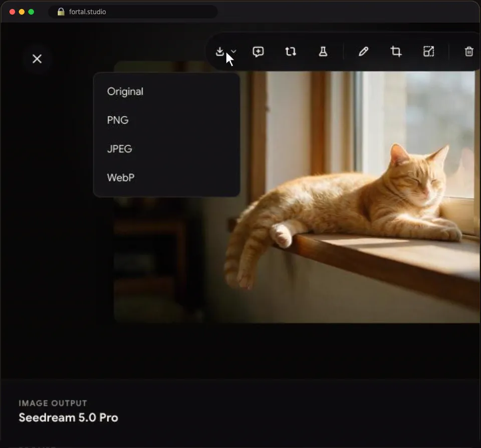Expand the download format chevron
Image resolution: width=481 pixels, height=448 pixels.
coord(233,51)
